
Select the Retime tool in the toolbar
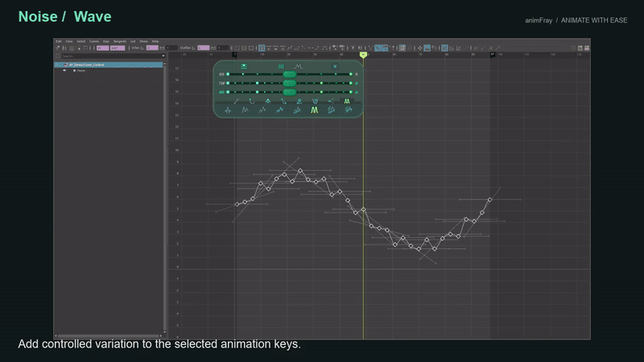(x=85, y=48)
